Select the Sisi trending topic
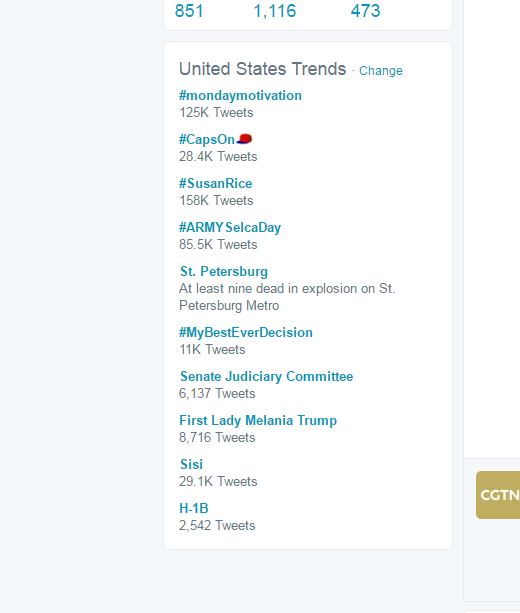Image resolution: width=520 pixels, height=613 pixels. (191, 464)
